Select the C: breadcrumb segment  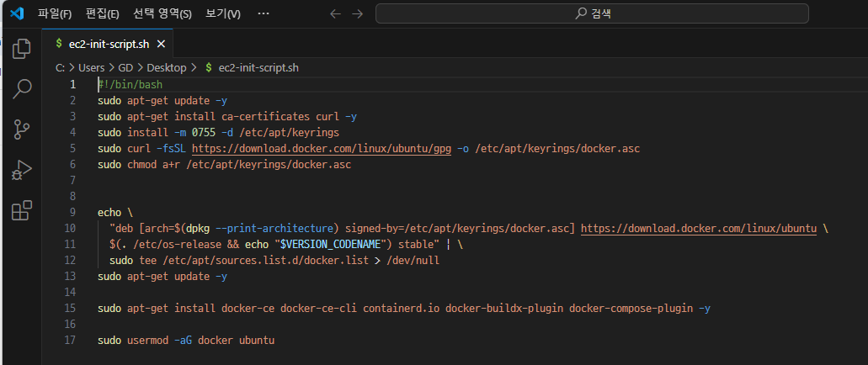point(61,67)
